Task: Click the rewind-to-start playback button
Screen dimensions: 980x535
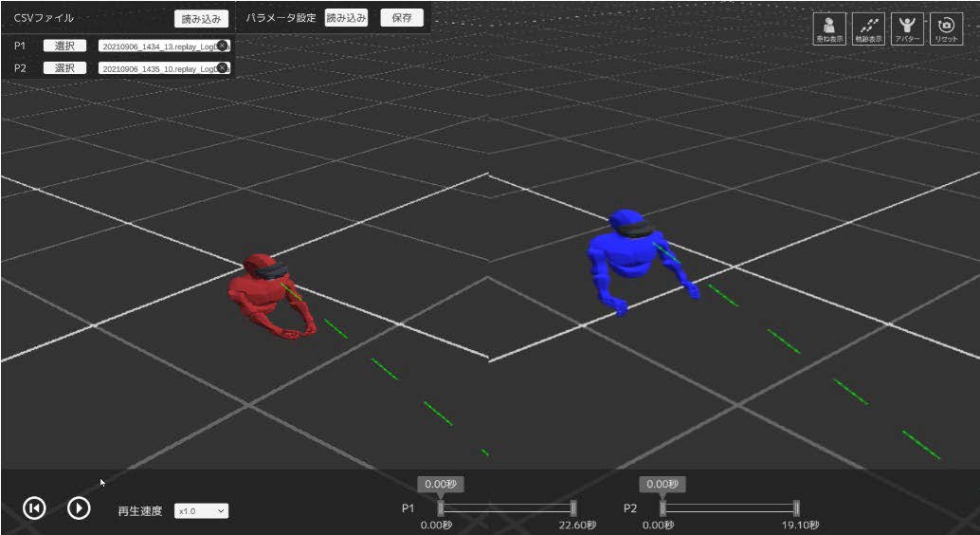Action: coord(34,508)
